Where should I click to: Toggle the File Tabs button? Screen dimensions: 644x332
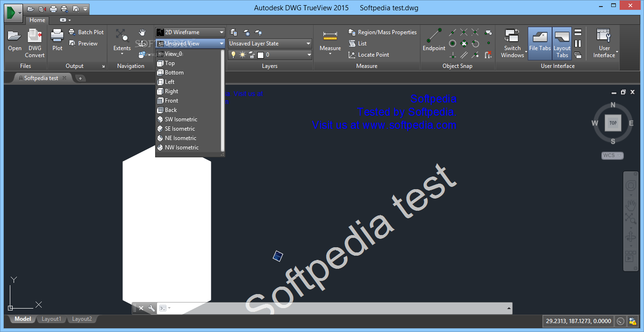(539, 43)
